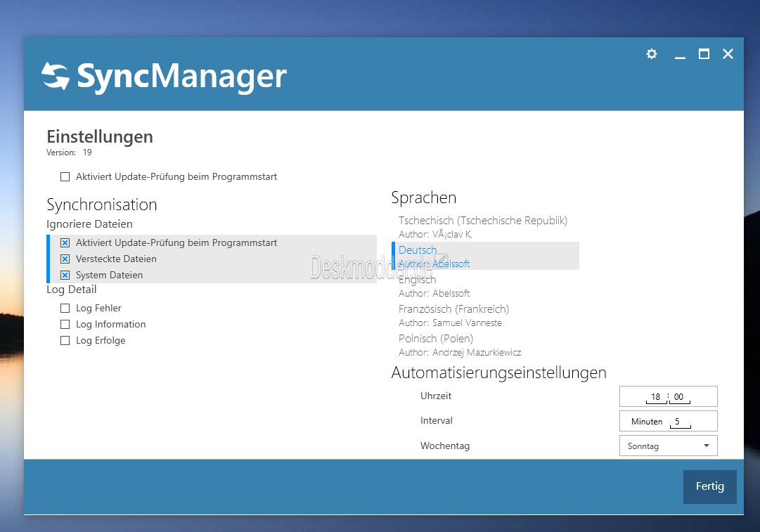Click the Log Detail label
This screenshot has width=760, height=532.
click(71, 290)
